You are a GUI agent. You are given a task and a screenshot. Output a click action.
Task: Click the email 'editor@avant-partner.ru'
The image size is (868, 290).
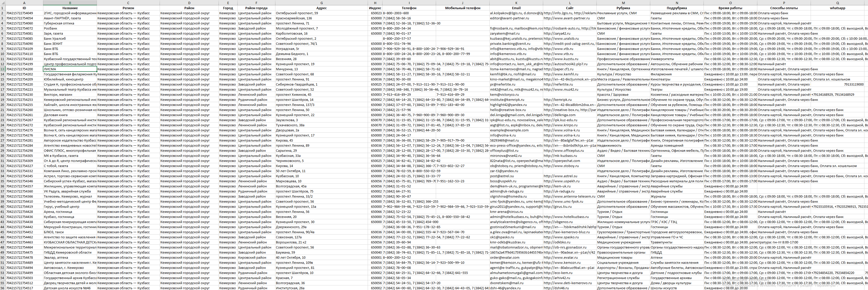pyautogui.click(x=516, y=18)
